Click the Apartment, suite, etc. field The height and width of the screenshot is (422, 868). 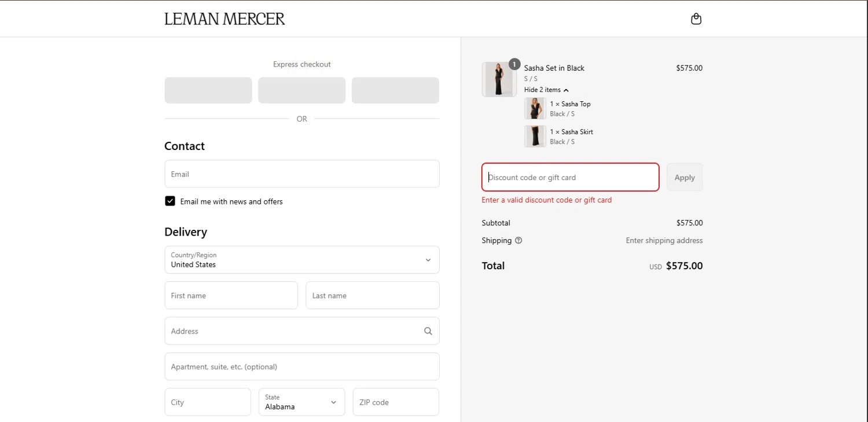click(x=302, y=366)
